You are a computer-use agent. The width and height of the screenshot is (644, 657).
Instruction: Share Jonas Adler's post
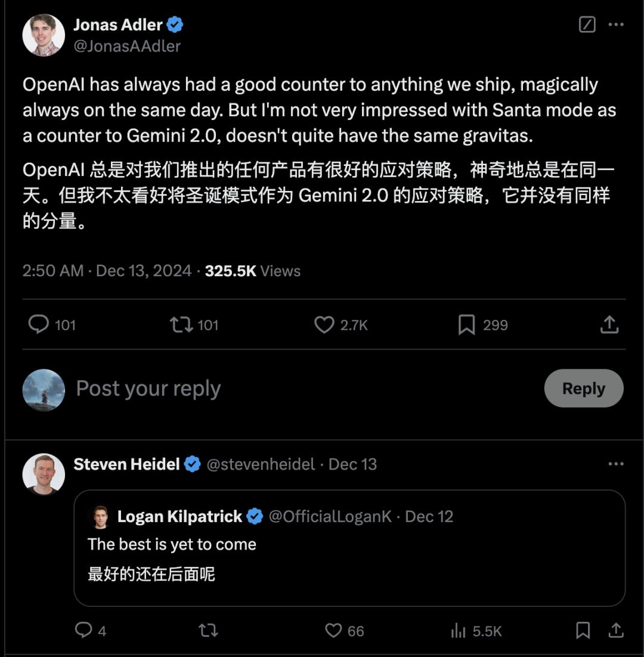click(x=608, y=325)
